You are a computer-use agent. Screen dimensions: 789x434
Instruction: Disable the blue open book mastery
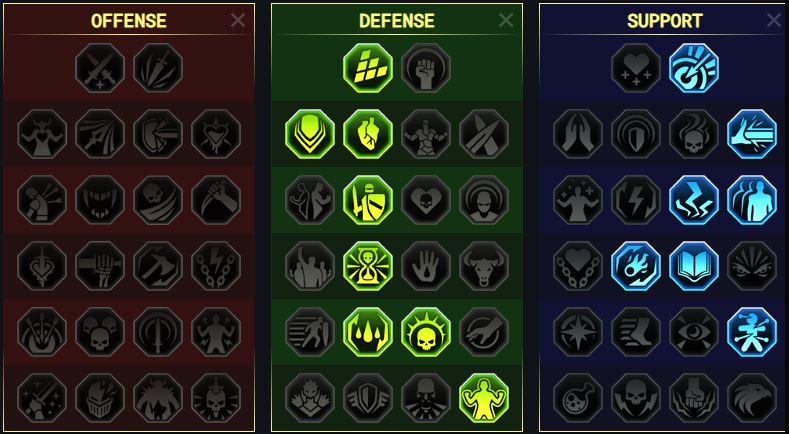694,266
